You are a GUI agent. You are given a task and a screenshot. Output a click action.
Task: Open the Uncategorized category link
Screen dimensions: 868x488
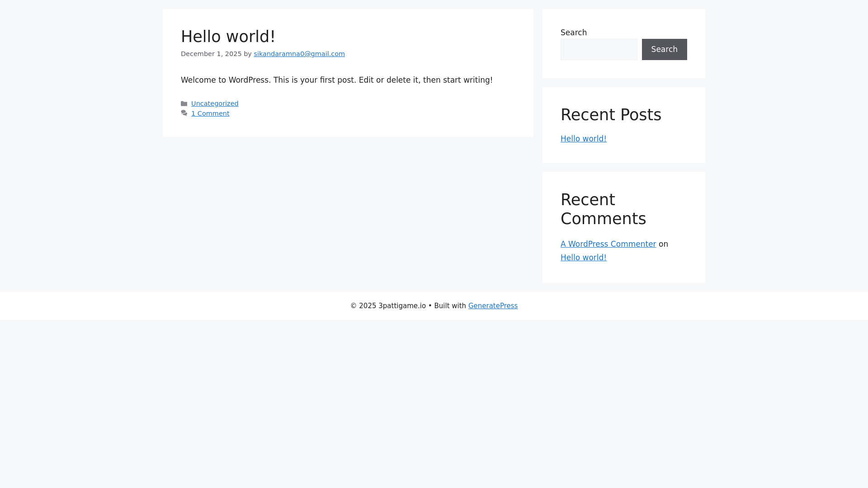click(214, 103)
